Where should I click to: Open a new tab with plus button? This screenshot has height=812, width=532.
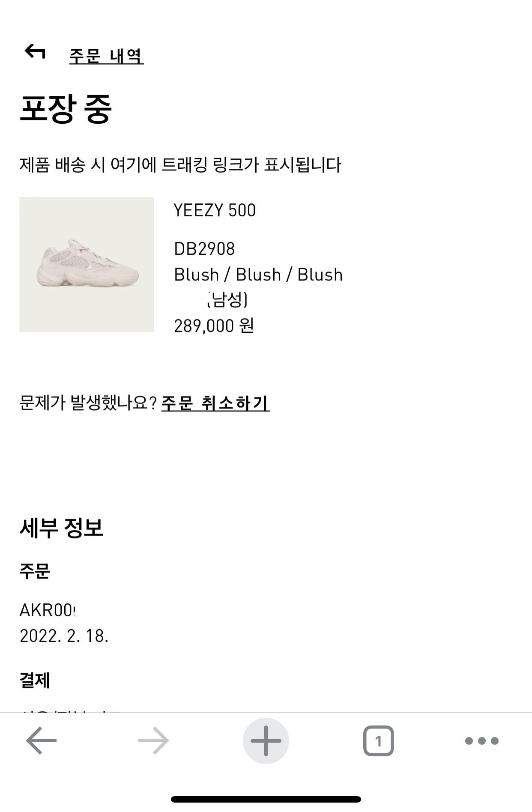(266, 740)
